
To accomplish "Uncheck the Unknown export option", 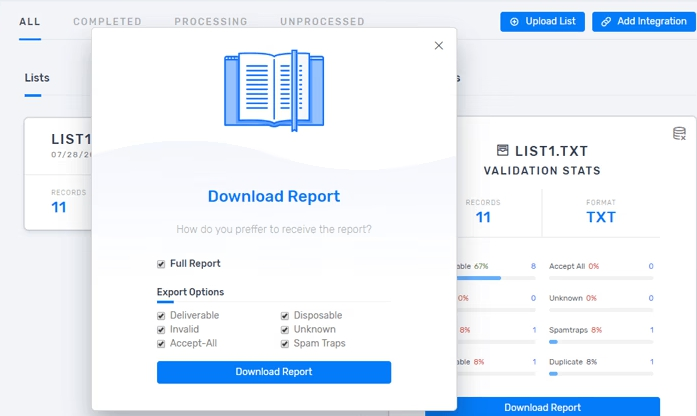I will coord(285,330).
